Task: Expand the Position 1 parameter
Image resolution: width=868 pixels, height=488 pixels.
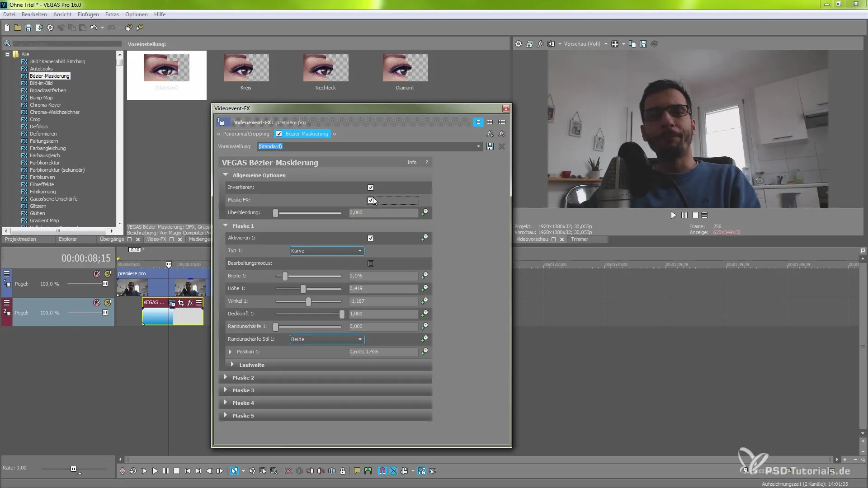Action: 230,352
